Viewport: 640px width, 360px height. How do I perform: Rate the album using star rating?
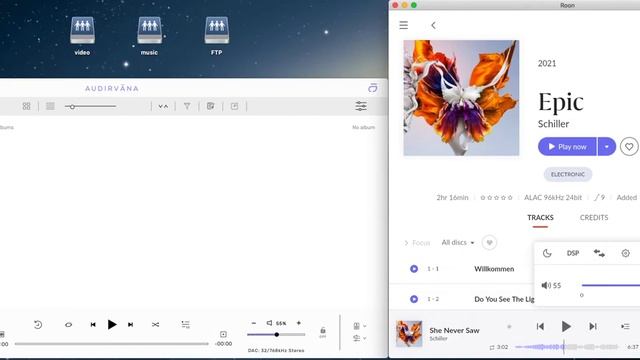pyautogui.click(x=496, y=198)
